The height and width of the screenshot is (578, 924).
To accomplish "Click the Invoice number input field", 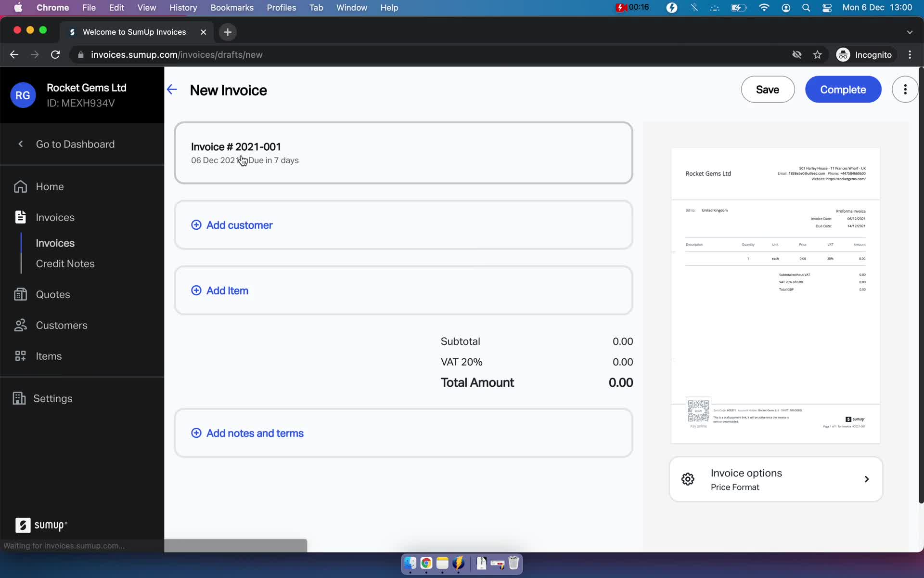I will [x=236, y=146].
